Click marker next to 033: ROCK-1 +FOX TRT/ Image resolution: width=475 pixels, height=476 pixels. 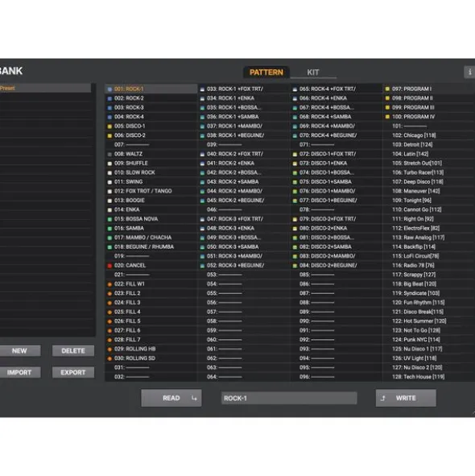(202, 89)
